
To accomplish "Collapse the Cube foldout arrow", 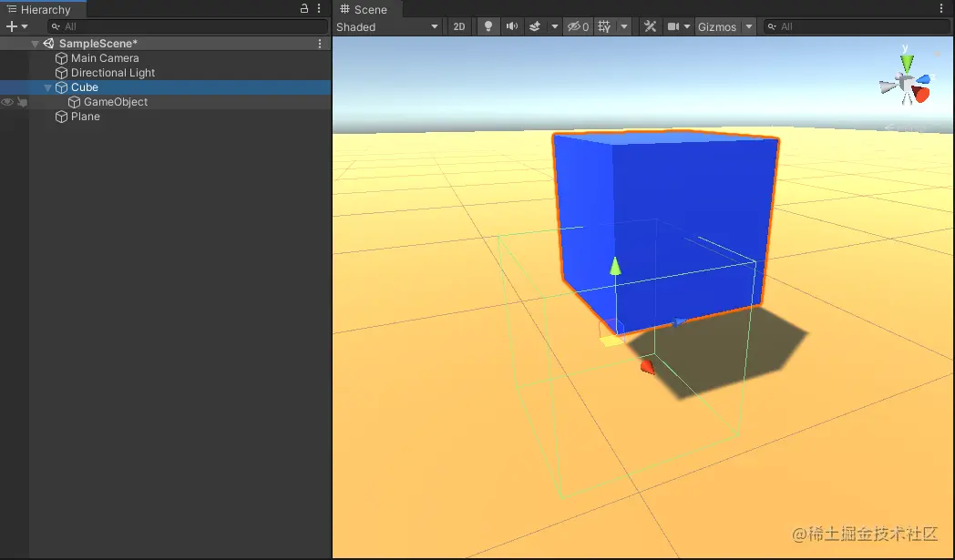I will pyautogui.click(x=47, y=87).
